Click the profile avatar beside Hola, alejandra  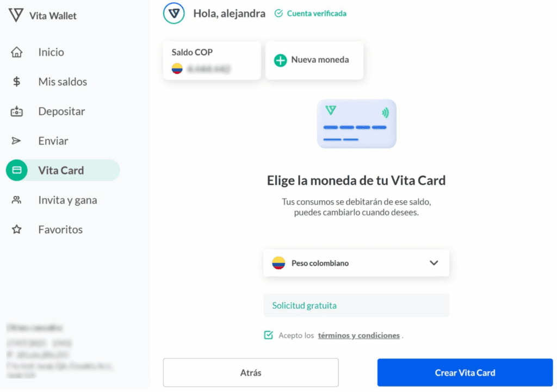pyautogui.click(x=174, y=14)
